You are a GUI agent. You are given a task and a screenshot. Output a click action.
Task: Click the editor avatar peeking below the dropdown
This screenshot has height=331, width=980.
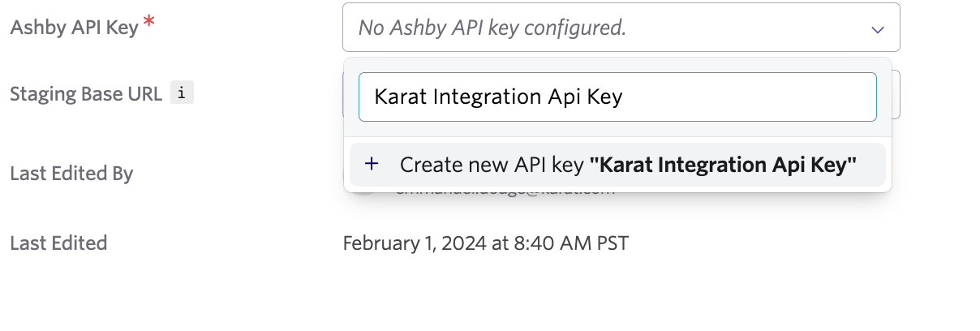click(363, 192)
